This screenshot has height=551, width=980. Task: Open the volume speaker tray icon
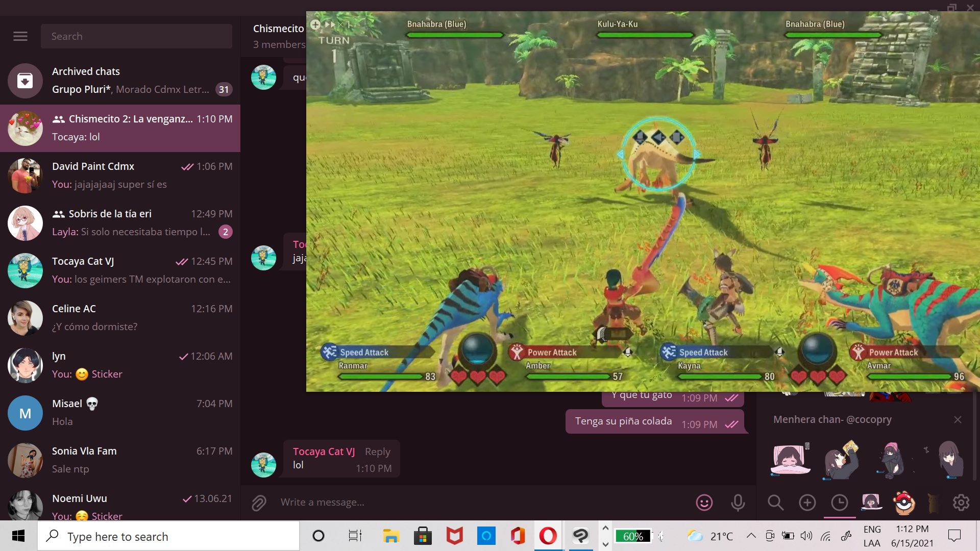806,536
